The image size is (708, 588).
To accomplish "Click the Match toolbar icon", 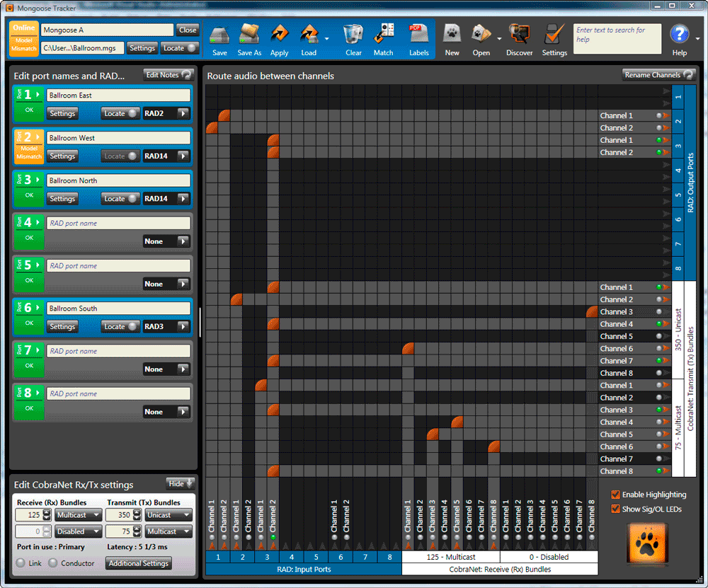I will pyautogui.click(x=383, y=34).
